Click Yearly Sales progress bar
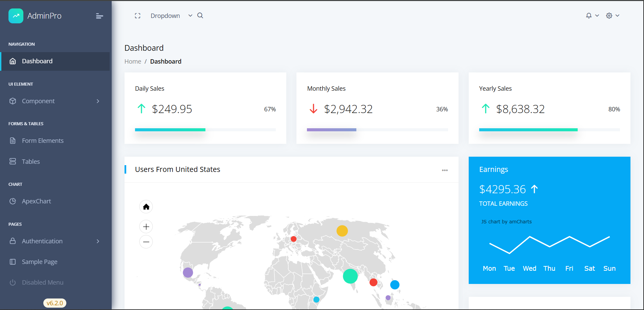Image resolution: width=644 pixels, height=310 pixels. [550, 130]
